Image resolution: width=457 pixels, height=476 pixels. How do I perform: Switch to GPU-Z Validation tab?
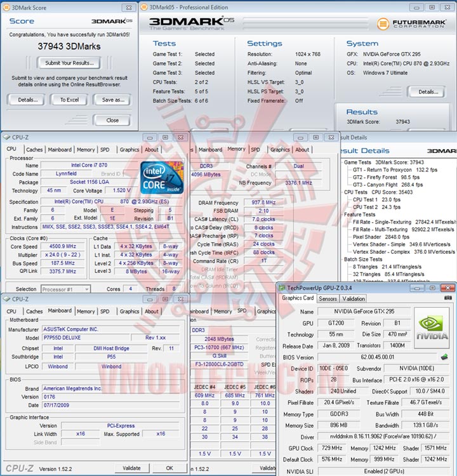pyautogui.click(x=354, y=299)
